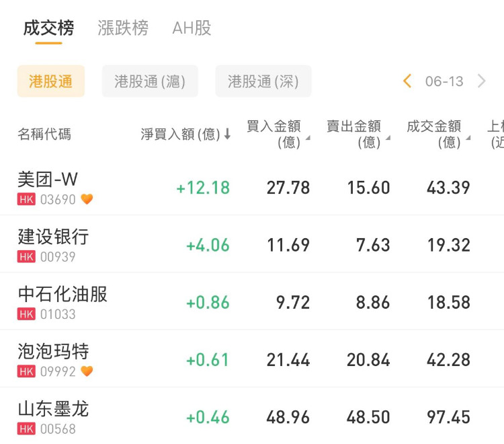Click sell amount 15.60
This screenshot has width=504, height=444.
point(369,188)
